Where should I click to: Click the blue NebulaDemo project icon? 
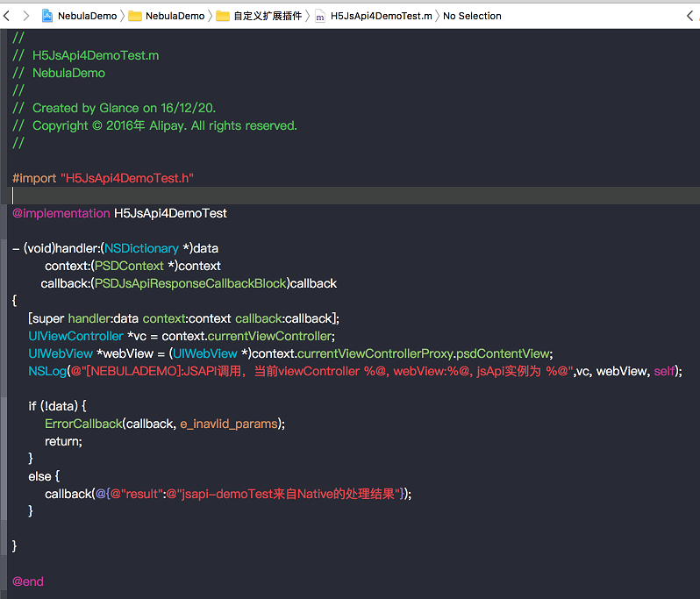click(x=48, y=16)
